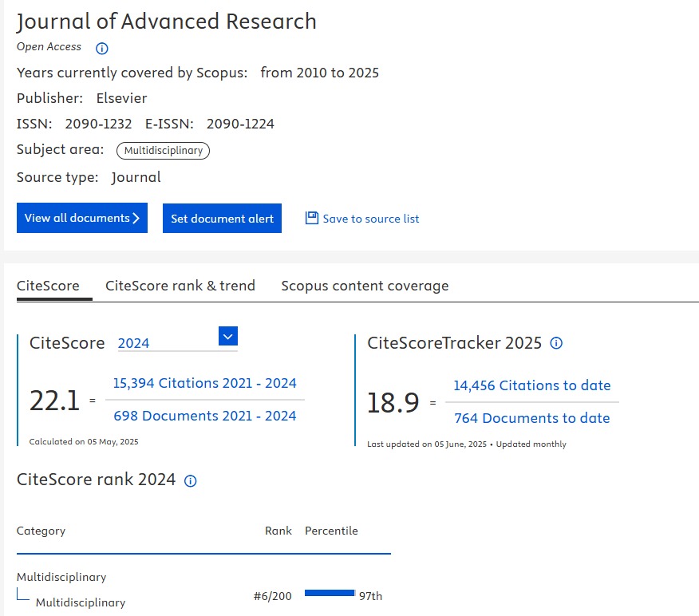This screenshot has height=616, width=699.
Task: Click the Save to source list link
Action: point(370,219)
